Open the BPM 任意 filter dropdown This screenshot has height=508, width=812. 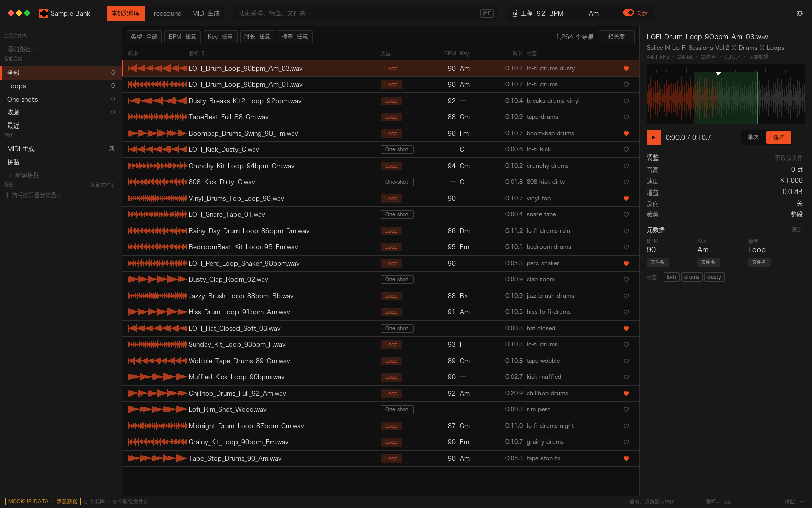click(182, 37)
